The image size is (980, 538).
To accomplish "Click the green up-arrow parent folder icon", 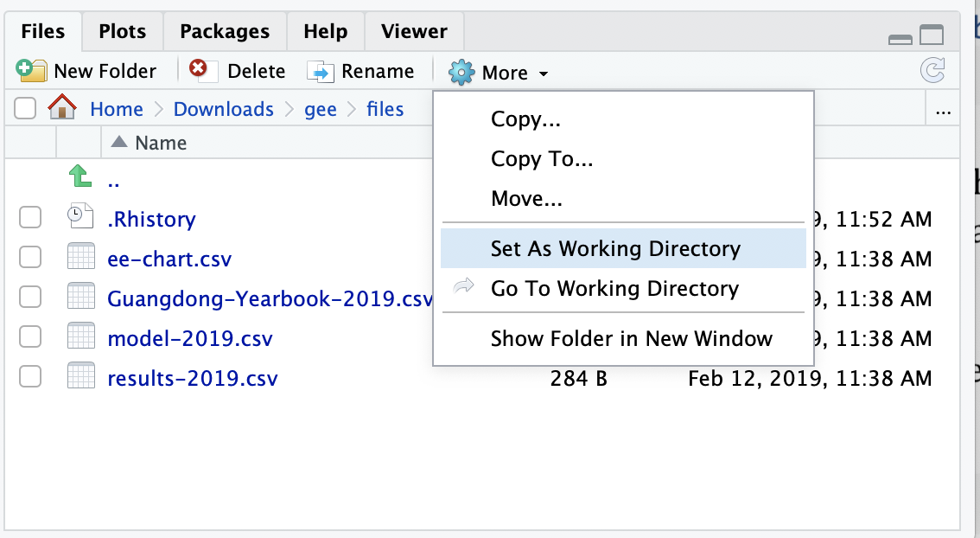I will coord(80,176).
